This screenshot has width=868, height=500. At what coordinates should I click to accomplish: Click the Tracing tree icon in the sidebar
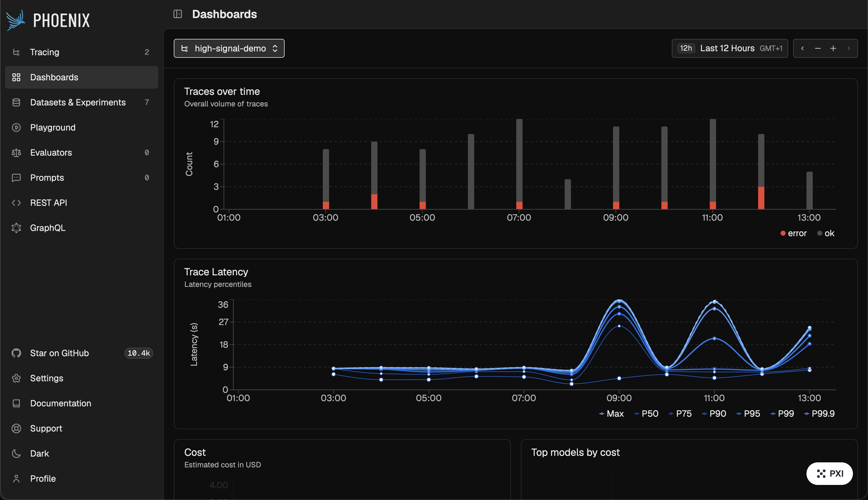(16, 52)
